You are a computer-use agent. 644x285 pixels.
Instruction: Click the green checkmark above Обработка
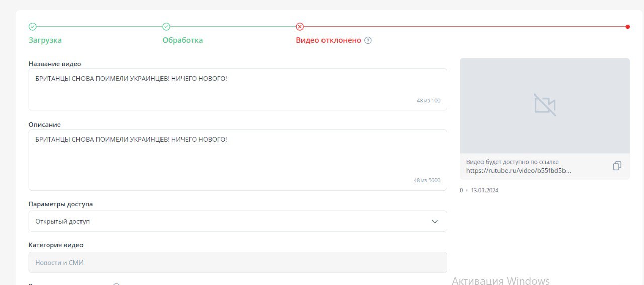pos(166,27)
